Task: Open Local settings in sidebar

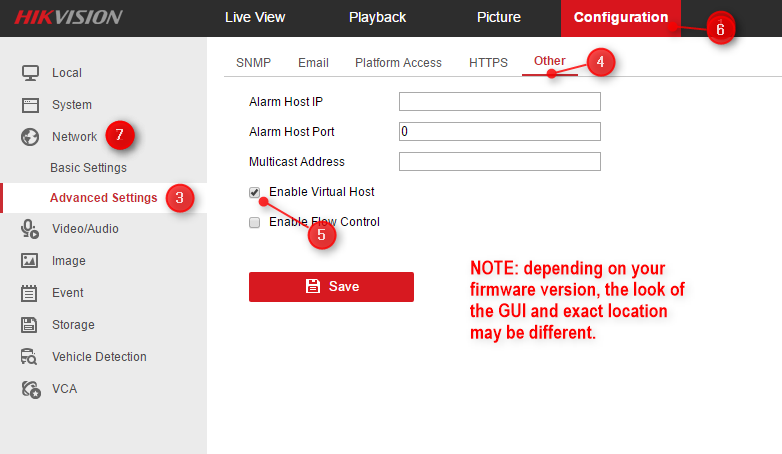Action: pos(67,73)
